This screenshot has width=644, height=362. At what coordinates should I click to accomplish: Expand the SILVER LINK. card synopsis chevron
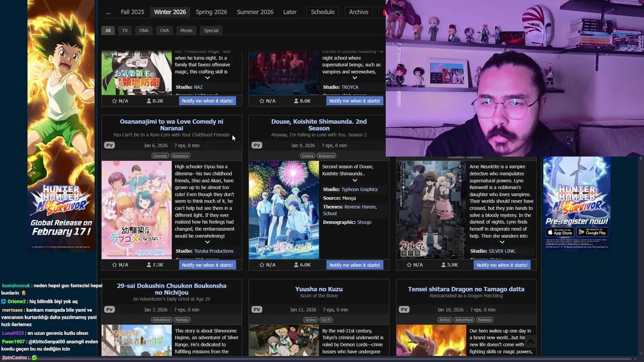pyautogui.click(x=502, y=242)
